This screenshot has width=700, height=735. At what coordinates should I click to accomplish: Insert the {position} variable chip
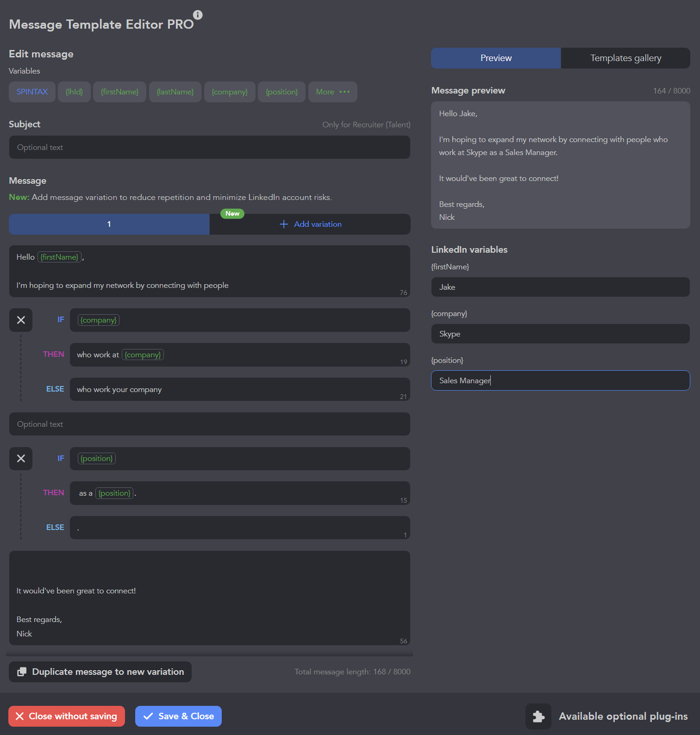point(281,92)
